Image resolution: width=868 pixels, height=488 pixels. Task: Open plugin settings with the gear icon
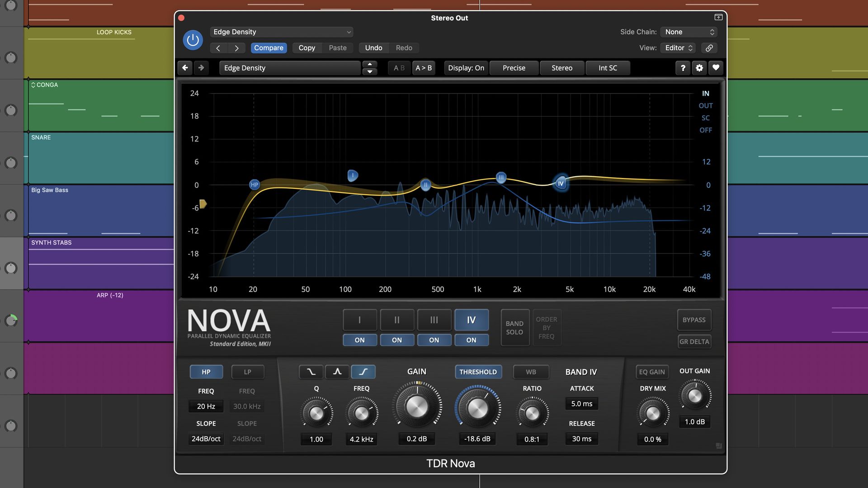[x=699, y=68]
